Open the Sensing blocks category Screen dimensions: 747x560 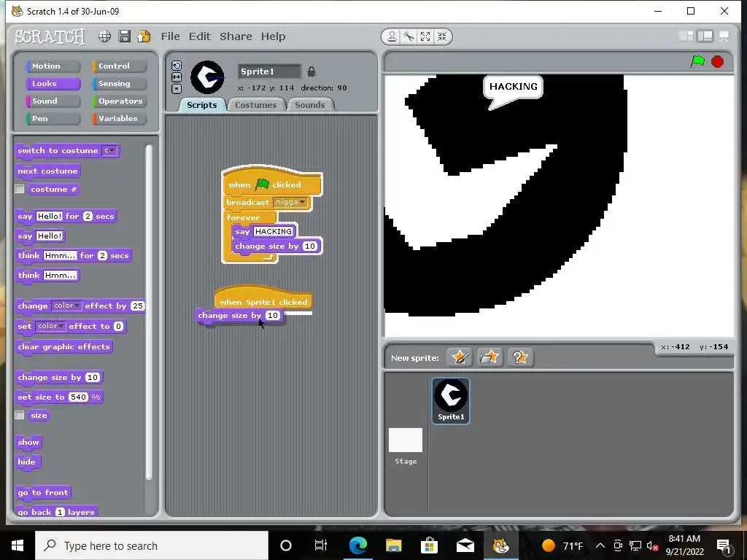click(x=120, y=84)
